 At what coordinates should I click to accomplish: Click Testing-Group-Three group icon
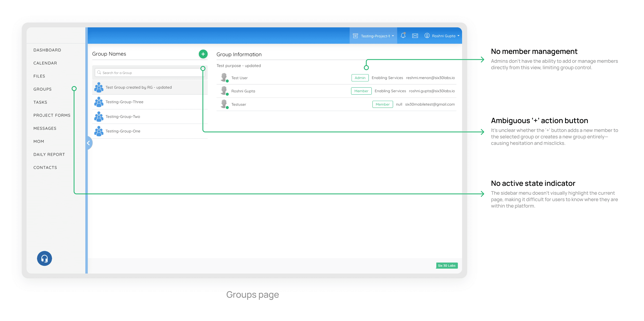pos(99,102)
